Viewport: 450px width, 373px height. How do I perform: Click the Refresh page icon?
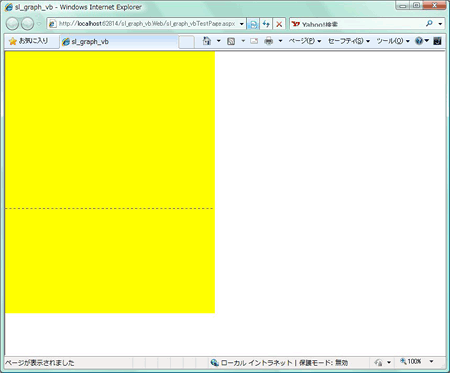tap(266, 24)
